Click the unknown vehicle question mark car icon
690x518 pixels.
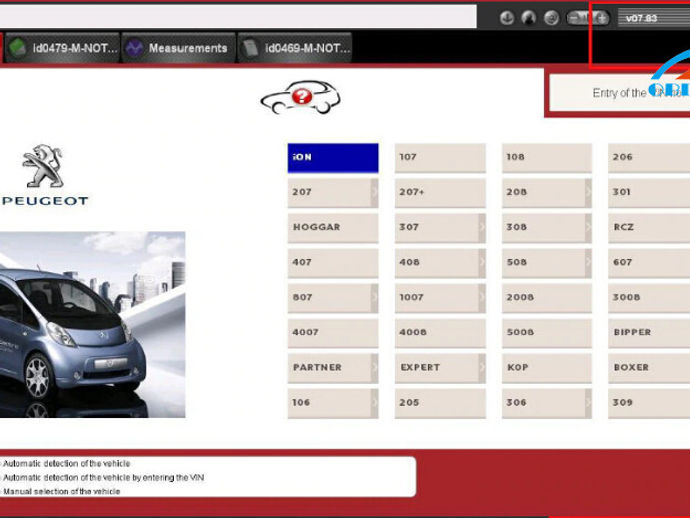[x=301, y=97]
